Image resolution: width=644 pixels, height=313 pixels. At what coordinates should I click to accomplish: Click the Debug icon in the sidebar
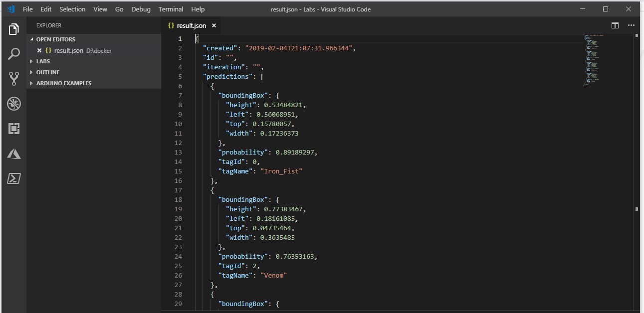click(x=13, y=104)
